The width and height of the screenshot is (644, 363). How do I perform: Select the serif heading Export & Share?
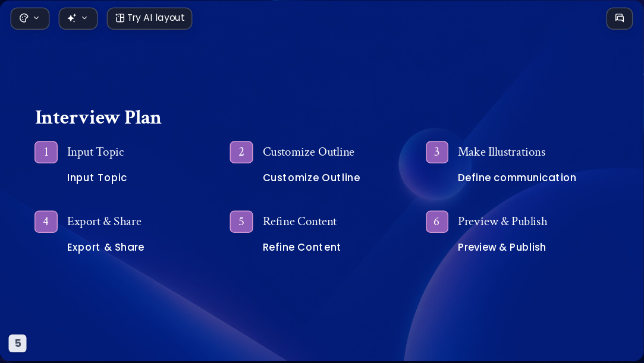[x=104, y=222]
